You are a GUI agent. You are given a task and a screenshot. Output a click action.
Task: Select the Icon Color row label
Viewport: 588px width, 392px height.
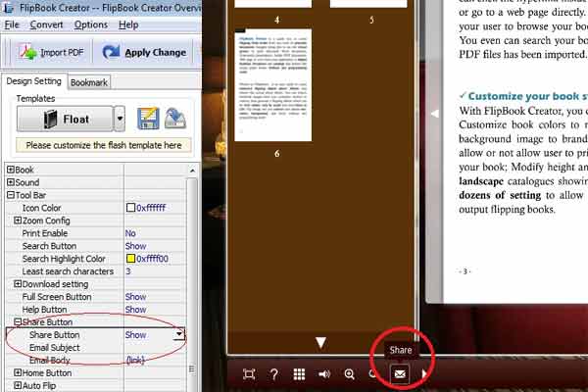(41, 208)
